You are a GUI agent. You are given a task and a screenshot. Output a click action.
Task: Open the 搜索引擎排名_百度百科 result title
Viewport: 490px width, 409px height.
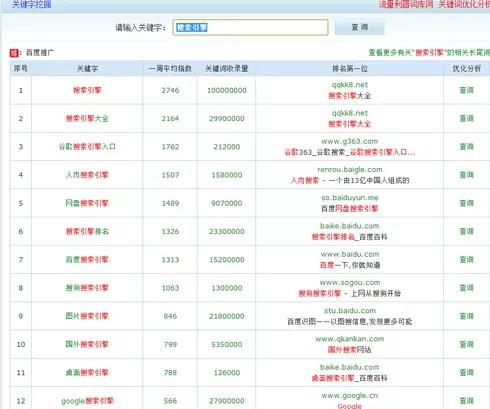(350, 237)
